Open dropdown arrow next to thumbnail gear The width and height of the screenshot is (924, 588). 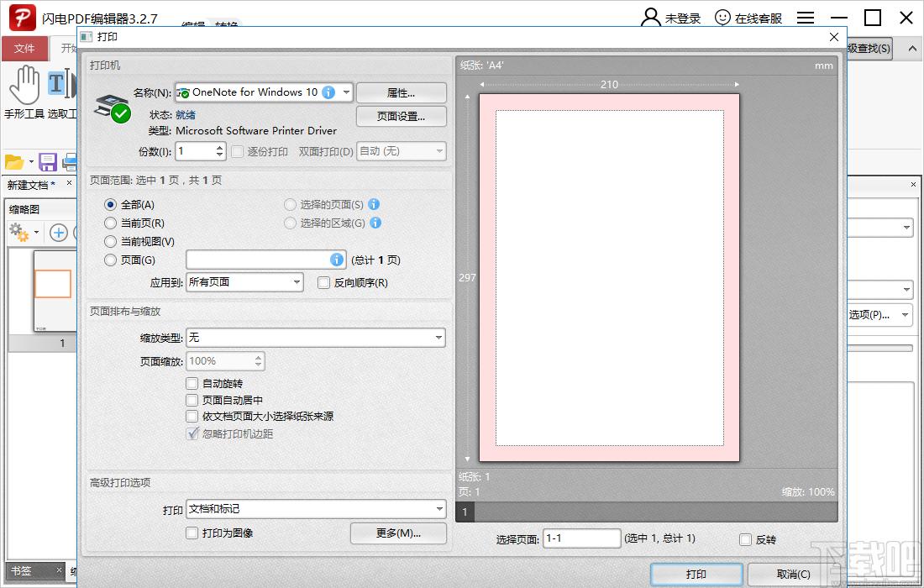pos(36,233)
